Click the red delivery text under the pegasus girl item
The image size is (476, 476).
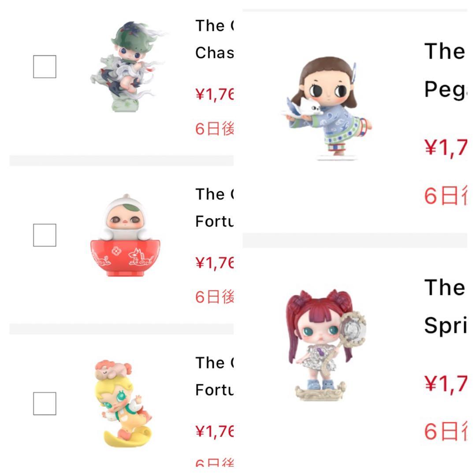(x=445, y=195)
